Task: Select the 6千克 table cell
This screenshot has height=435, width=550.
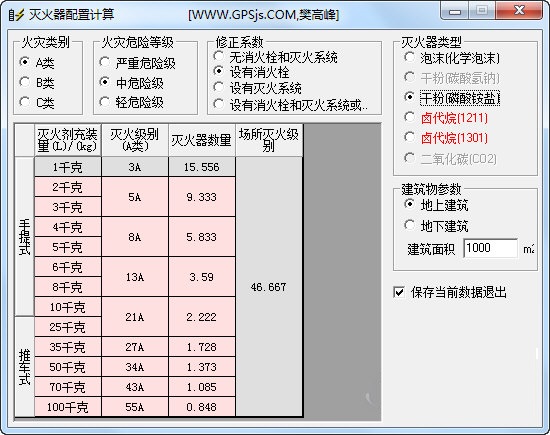Action: tap(68, 267)
